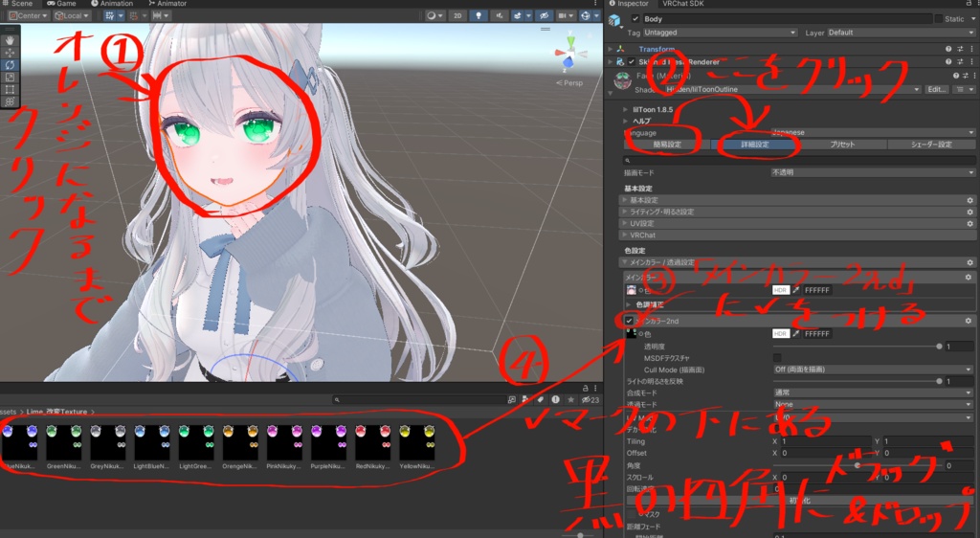
Task: Switch to the Inspector tab
Action: pos(630,4)
